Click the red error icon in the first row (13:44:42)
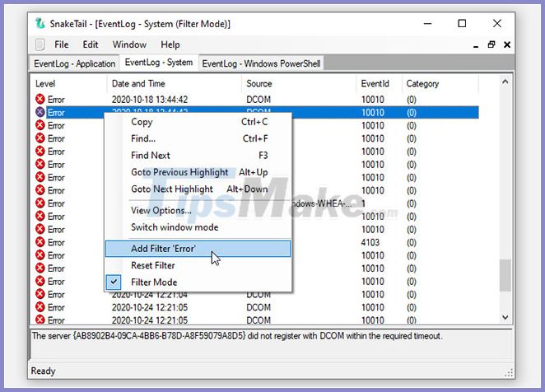The height and width of the screenshot is (392, 545). (40, 99)
